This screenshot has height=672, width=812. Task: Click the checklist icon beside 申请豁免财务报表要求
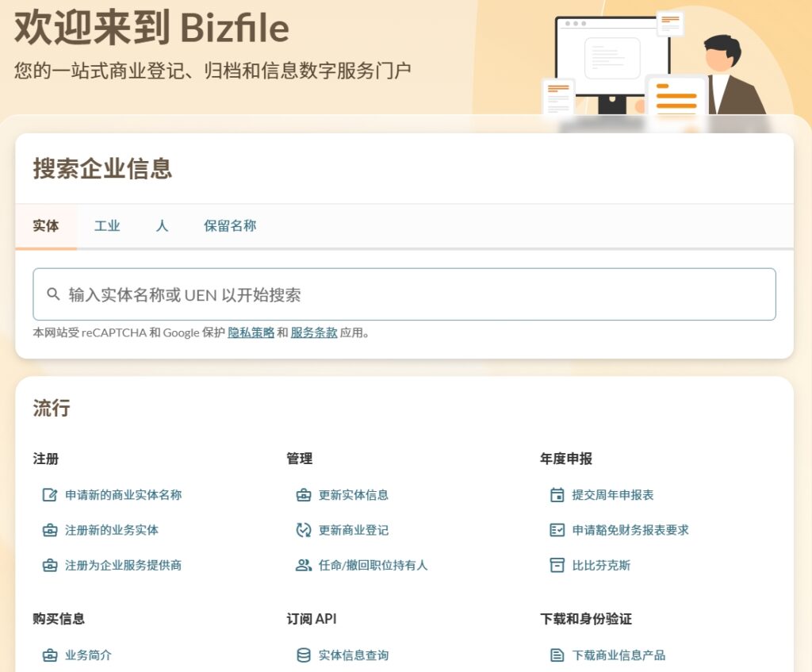(557, 530)
